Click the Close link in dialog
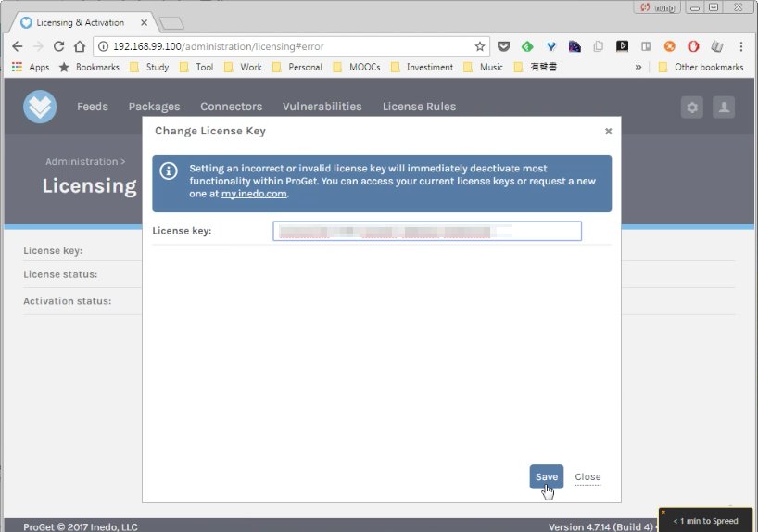Image resolution: width=758 pixels, height=532 pixels. tap(587, 477)
